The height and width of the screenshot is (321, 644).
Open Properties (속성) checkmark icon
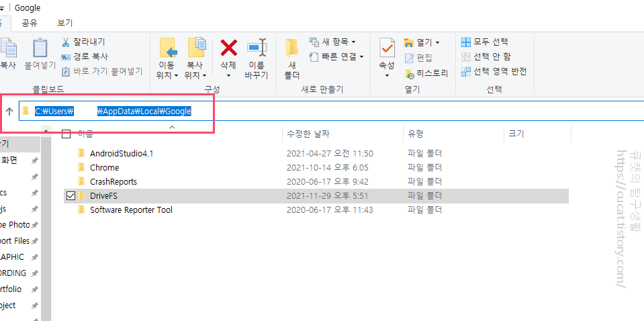click(387, 49)
